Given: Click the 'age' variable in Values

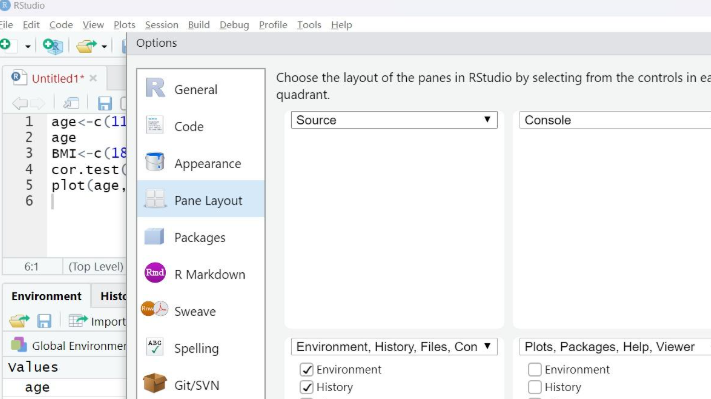Looking at the screenshot, I should 37,388.
